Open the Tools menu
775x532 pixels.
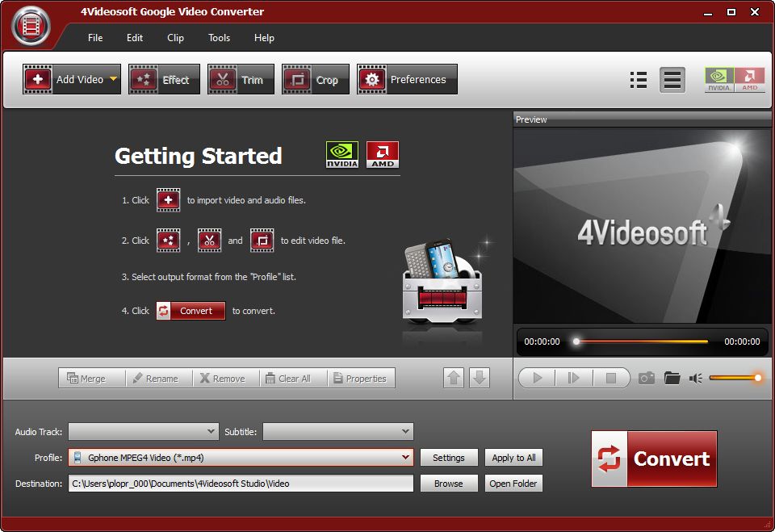[x=219, y=37]
